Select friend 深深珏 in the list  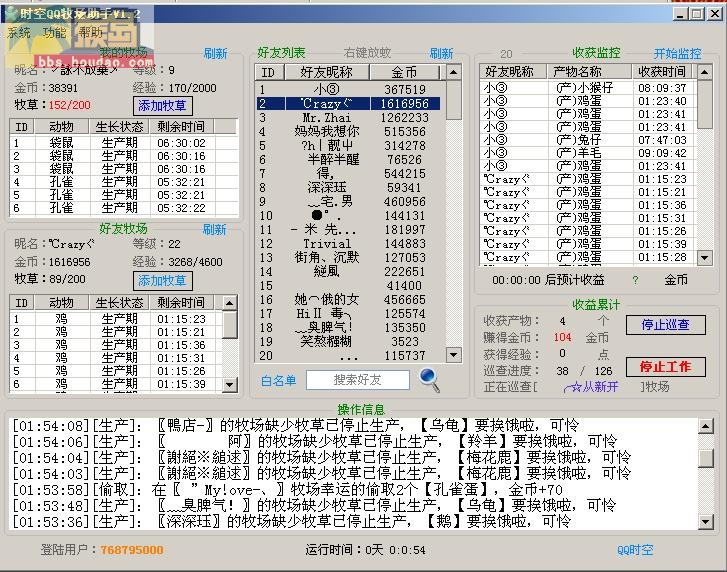click(x=348, y=188)
